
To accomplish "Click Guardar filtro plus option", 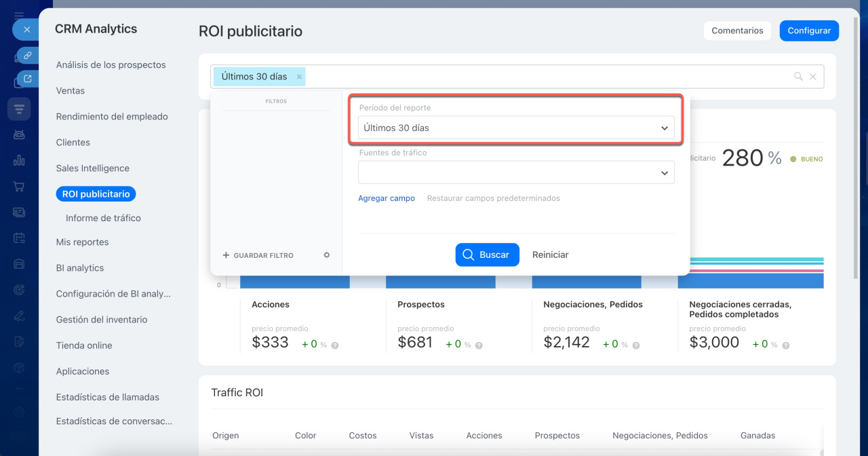I will tap(258, 256).
